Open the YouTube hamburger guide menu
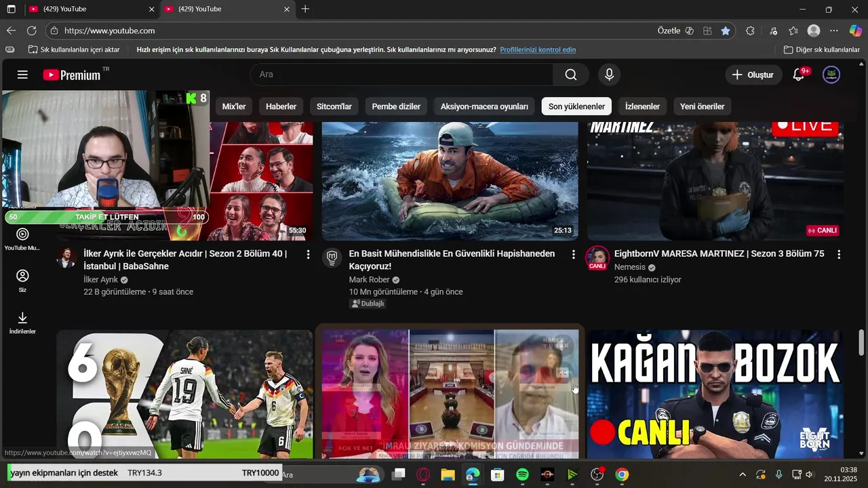 [22, 75]
